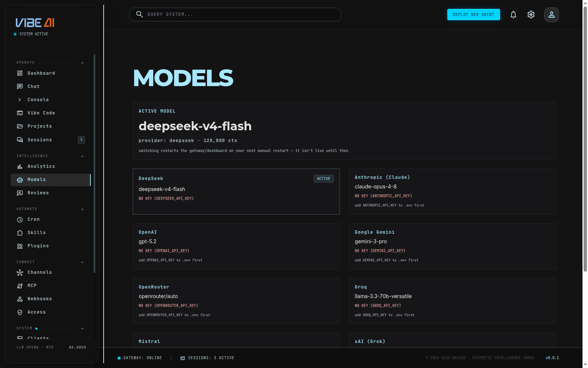Image resolution: width=588 pixels, height=368 pixels.
Task: Click SESSIONS: 3 ACTIVE status text
Action: (x=211, y=358)
